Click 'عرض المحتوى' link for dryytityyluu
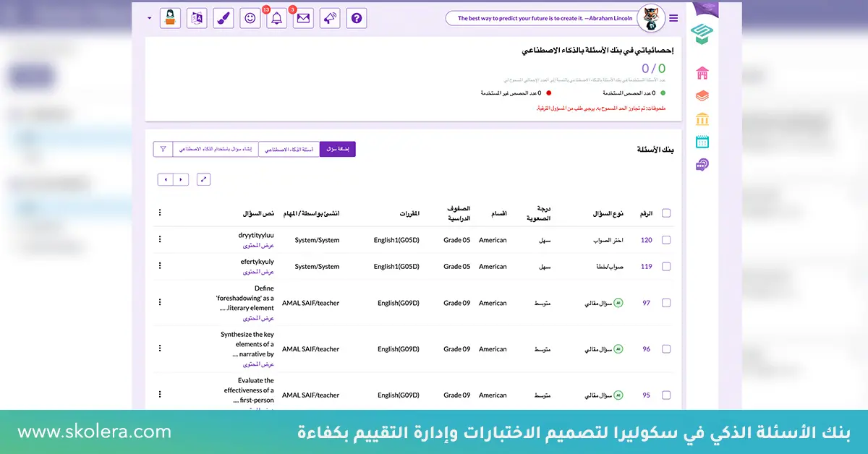The image size is (868, 454). pos(258,245)
